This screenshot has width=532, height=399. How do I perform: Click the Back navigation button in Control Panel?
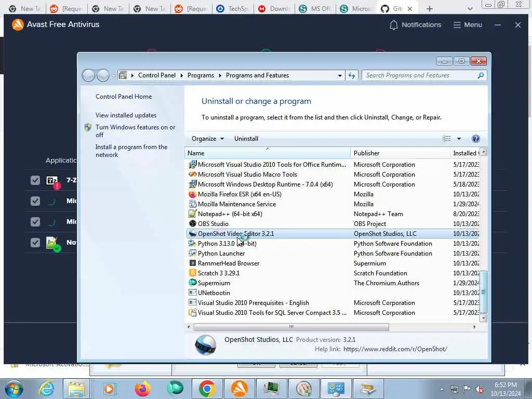88,75
